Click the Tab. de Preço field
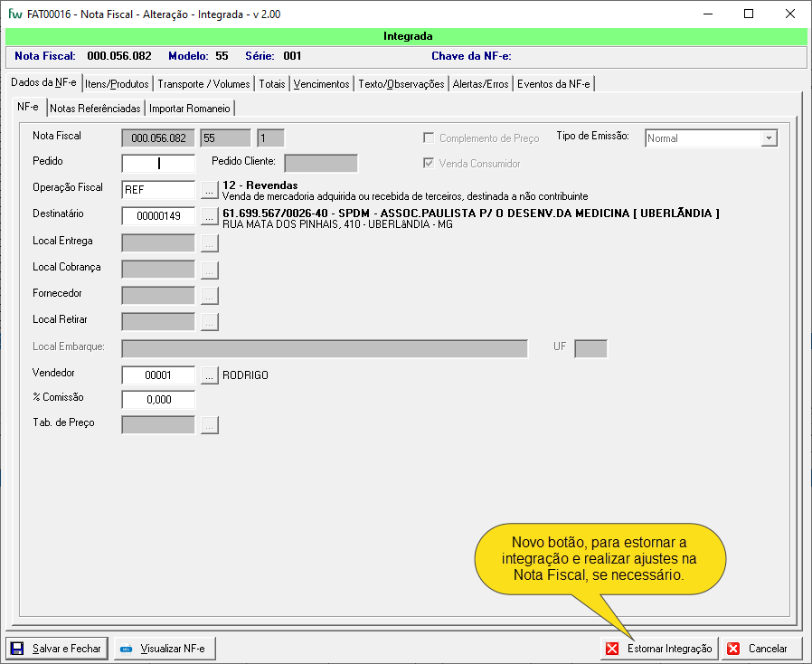The width and height of the screenshot is (812, 664). [158, 424]
